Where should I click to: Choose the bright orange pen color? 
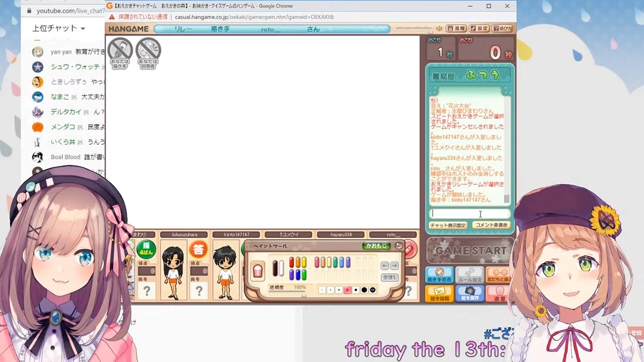coord(298,262)
